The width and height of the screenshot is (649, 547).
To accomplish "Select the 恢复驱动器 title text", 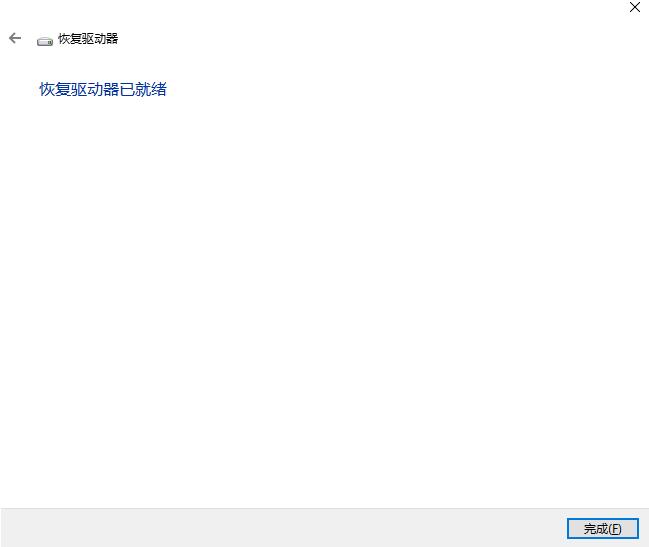I will click(x=88, y=38).
